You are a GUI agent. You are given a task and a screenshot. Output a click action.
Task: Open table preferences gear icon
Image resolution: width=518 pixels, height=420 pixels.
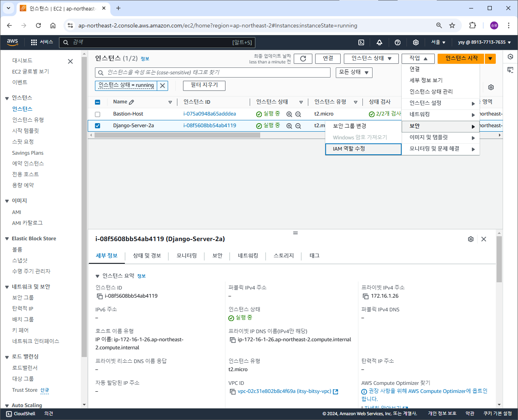coord(491,87)
